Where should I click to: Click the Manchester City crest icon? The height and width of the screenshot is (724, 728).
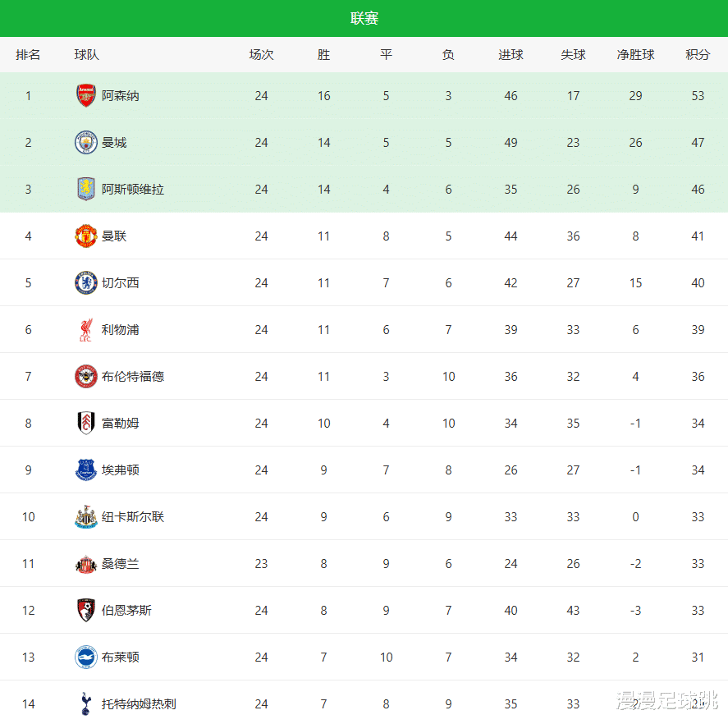(86, 143)
